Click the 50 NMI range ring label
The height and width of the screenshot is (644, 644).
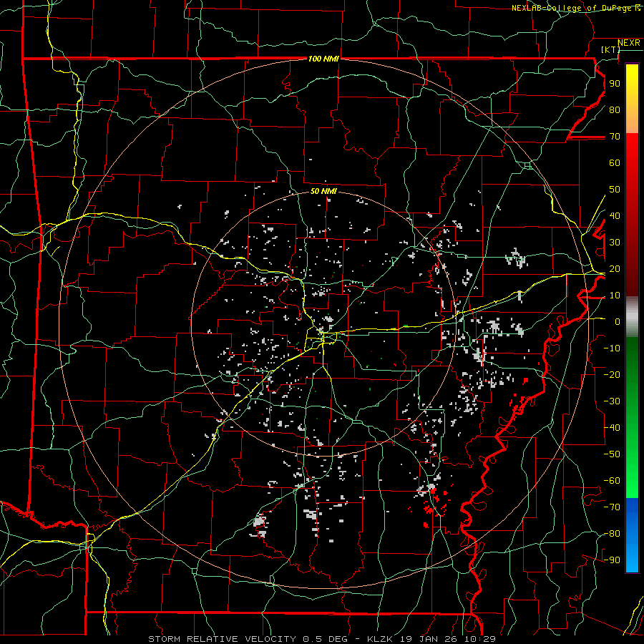(323, 191)
